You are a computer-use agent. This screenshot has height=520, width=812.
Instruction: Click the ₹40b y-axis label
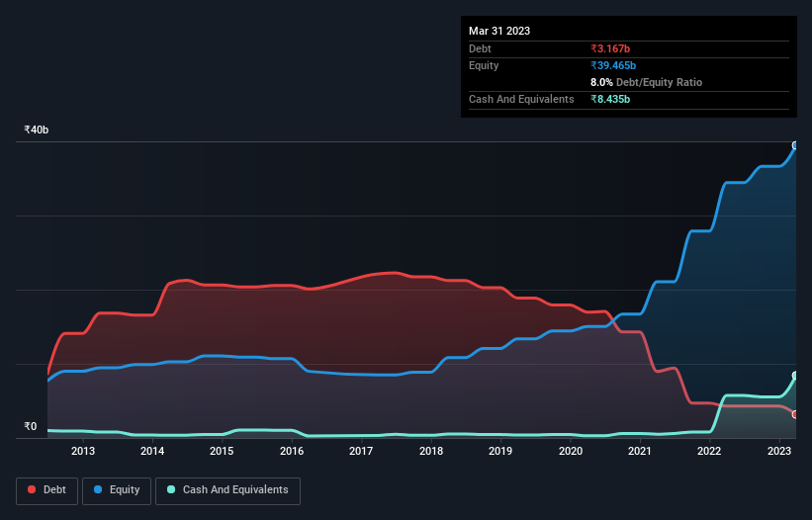coord(37,130)
